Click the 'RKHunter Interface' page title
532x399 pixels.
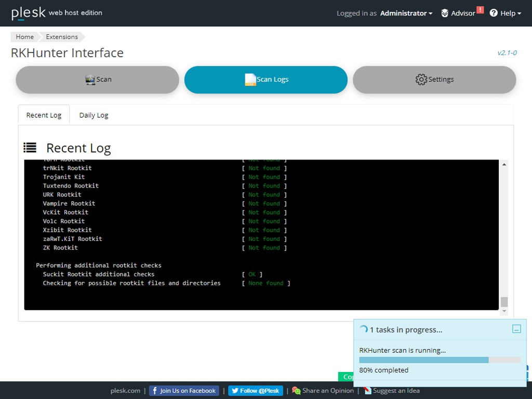pos(67,53)
